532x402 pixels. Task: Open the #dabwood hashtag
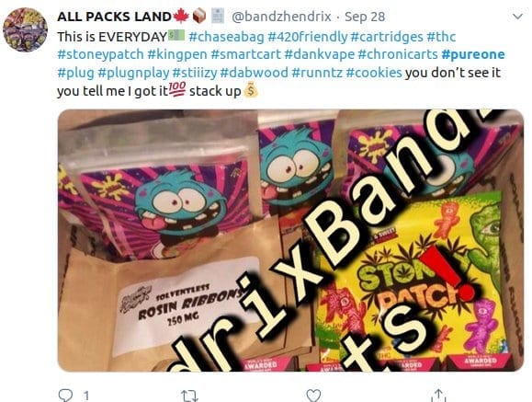[x=254, y=73]
